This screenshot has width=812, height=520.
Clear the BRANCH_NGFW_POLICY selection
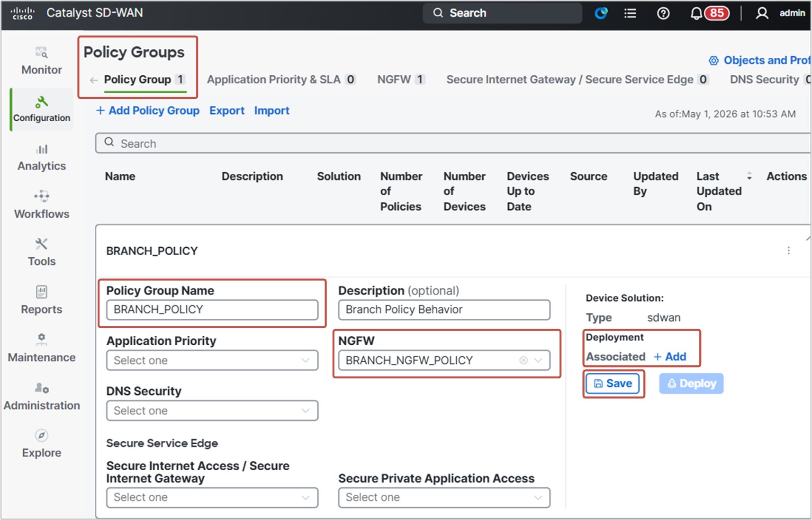(x=523, y=360)
